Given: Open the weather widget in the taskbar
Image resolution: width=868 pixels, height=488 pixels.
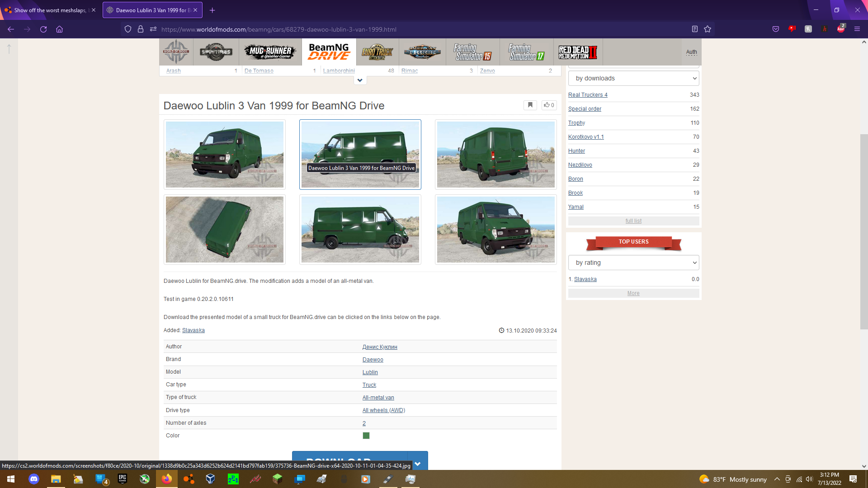Looking at the screenshot, I should pyautogui.click(x=733, y=479).
